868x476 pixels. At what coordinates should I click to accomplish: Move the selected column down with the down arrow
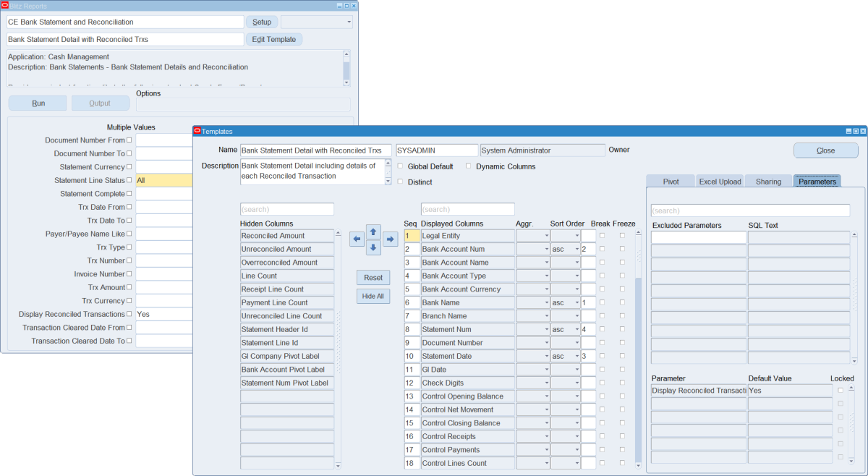tap(373, 248)
